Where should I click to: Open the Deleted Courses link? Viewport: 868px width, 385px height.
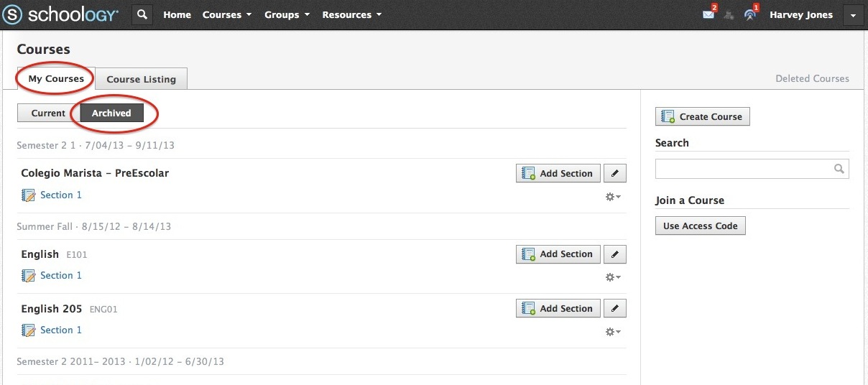click(812, 78)
